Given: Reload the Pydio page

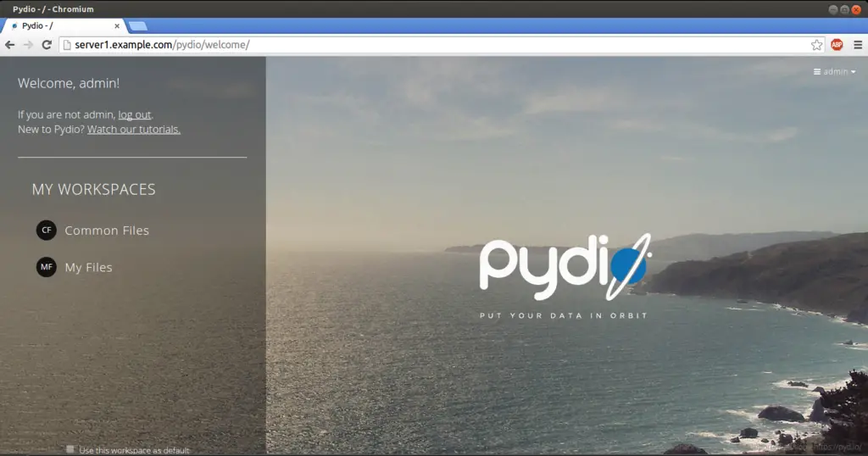Looking at the screenshot, I should (47, 45).
